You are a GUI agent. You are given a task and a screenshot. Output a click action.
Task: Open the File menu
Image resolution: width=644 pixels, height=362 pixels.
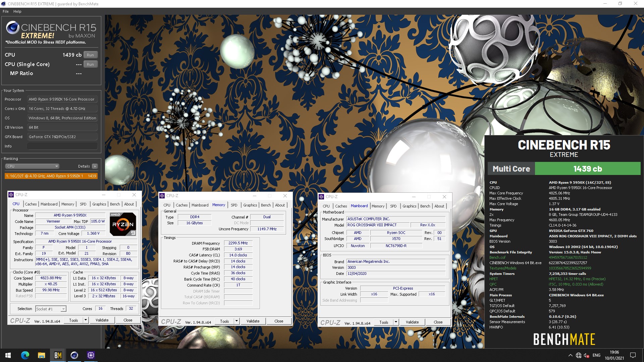tap(6, 11)
